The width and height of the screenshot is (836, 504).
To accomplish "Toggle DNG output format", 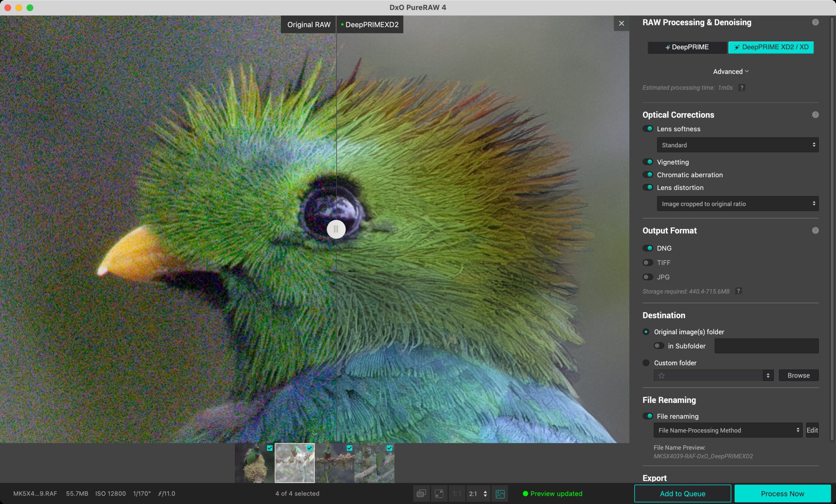I will [648, 248].
